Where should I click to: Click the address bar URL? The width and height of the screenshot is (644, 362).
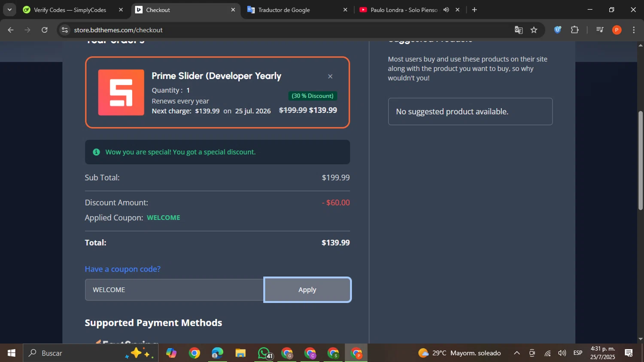point(118,30)
